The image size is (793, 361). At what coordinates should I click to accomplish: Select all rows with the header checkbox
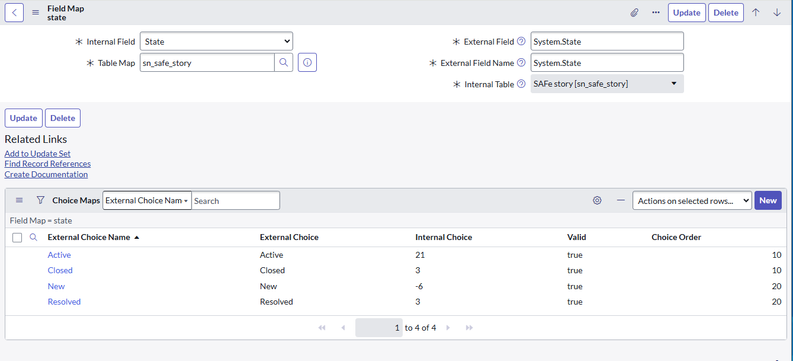[17, 238]
